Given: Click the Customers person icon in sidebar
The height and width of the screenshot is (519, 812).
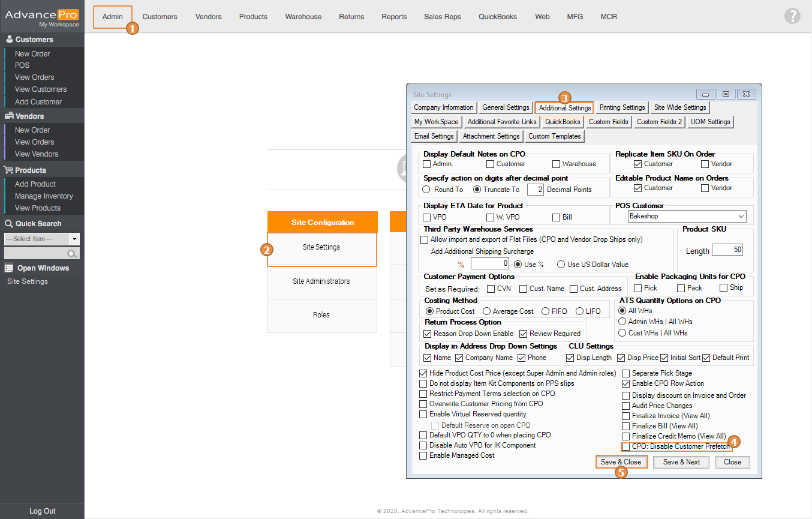Looking at the screenshot, I should coord(9,40).
